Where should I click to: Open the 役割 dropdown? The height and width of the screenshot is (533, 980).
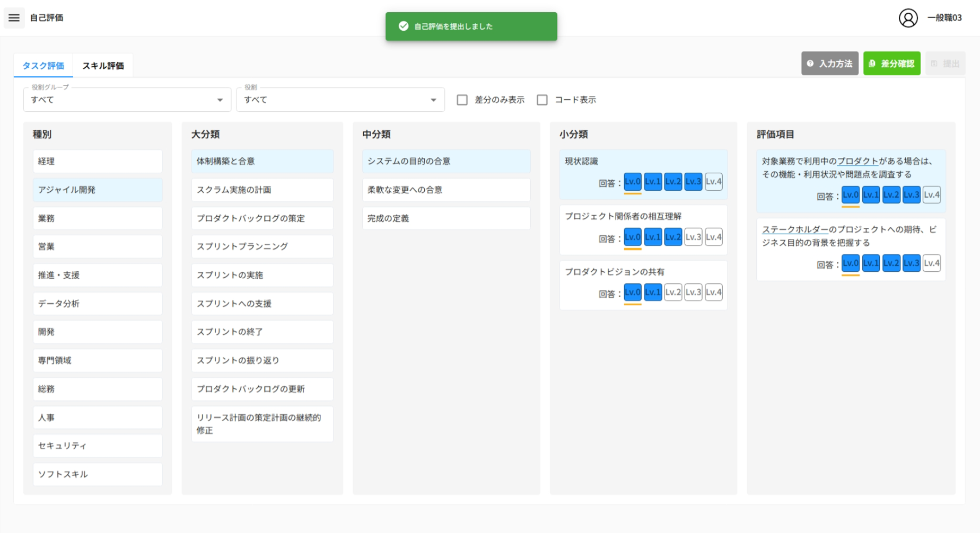click(340, 100)
